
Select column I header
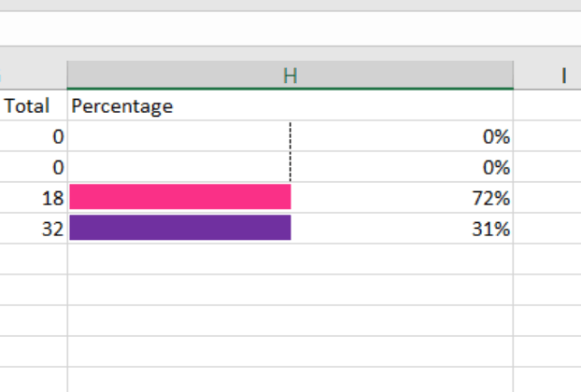click(547, 76)
